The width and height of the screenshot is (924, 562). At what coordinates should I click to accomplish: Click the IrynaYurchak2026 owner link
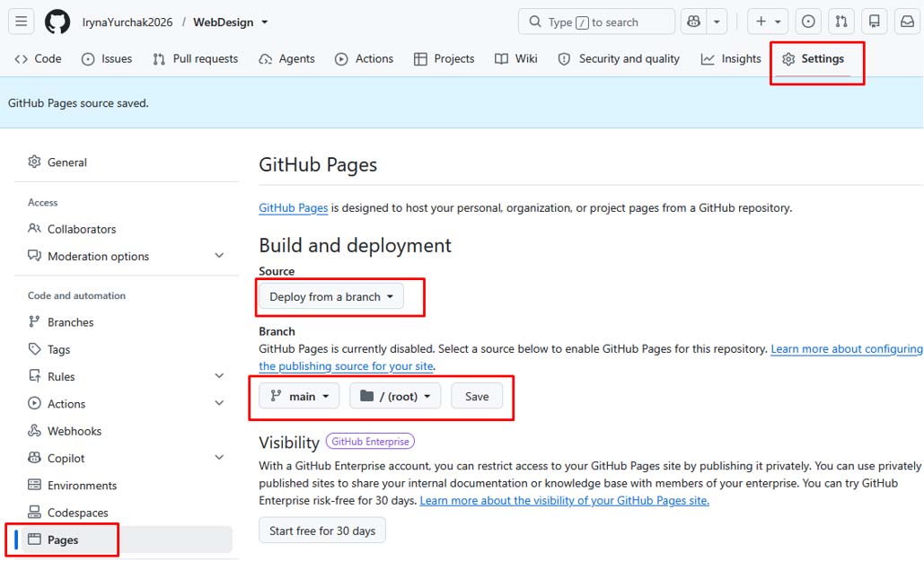pyautogui.click(x=128, y=22)
